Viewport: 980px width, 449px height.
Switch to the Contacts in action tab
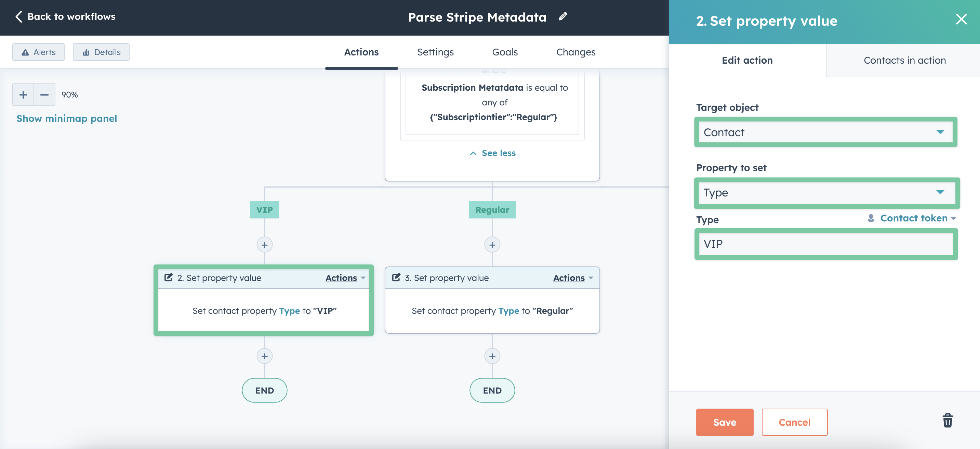pyautogui.click(x=905, y=60)
